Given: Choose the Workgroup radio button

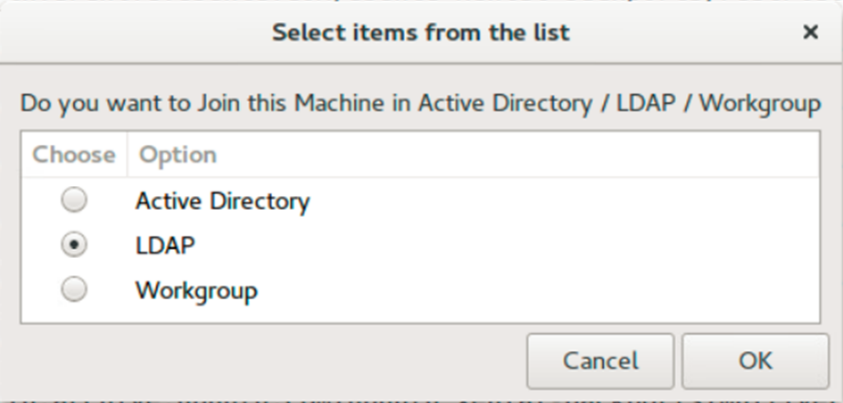Looking at the screenshot, I should click(x=74, y=290).
